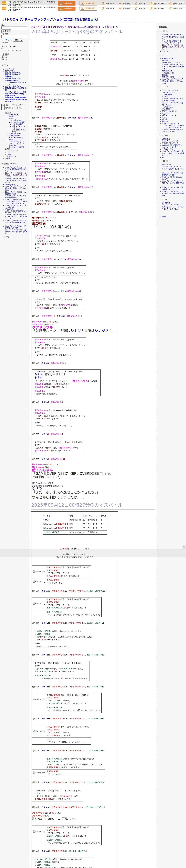Select the 'and' tag search radio
This screenshot has width=186, height=868.
6,40
